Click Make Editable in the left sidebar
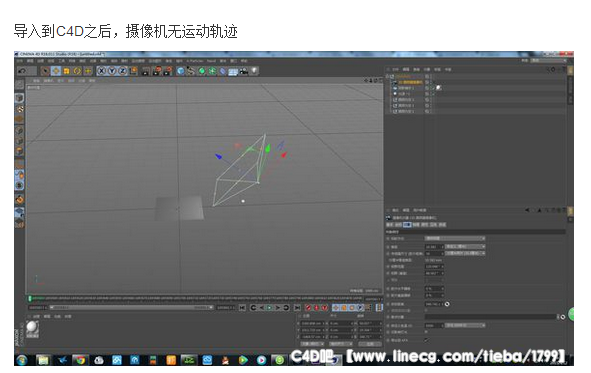 tap(20, 85)
